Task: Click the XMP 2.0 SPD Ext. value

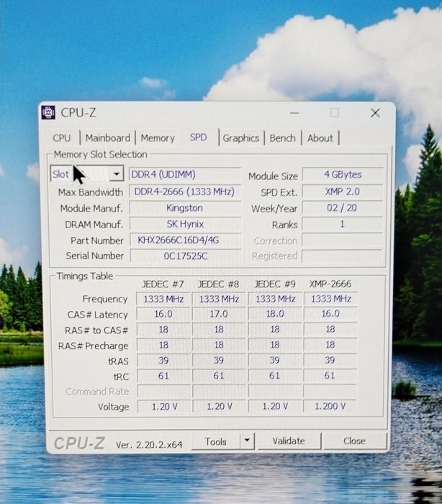Action: click(x=343, y=192)
